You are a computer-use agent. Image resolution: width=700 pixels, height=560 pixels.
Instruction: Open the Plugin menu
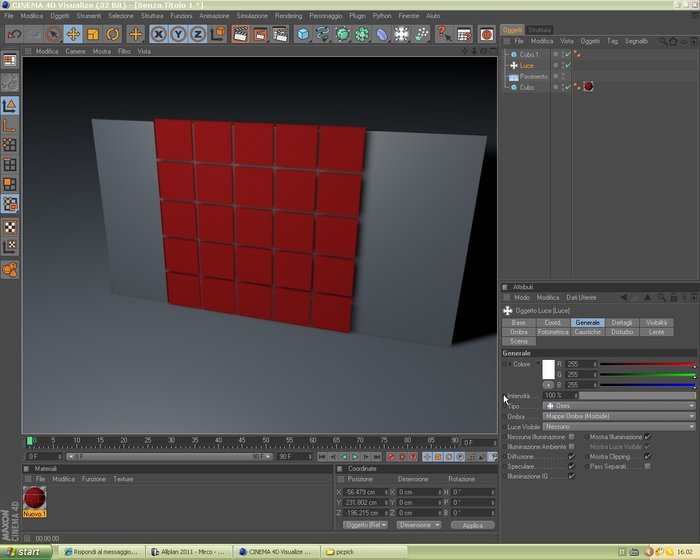click(357, 16)
